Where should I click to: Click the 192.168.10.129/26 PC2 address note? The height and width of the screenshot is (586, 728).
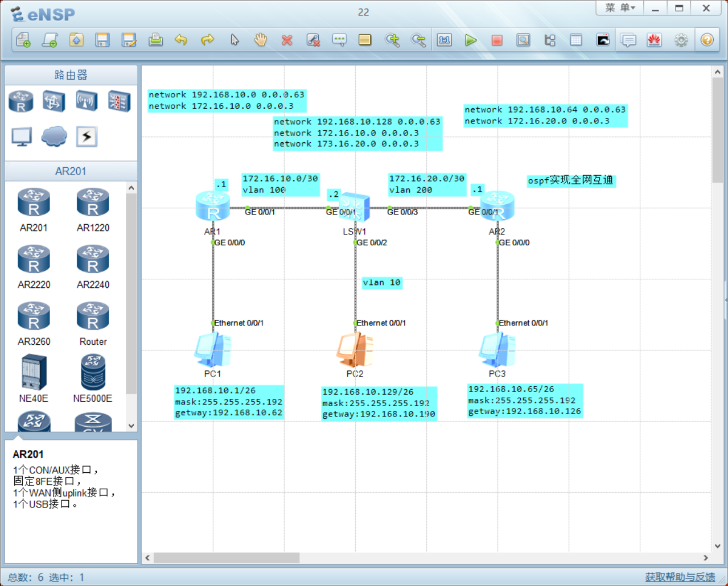point(379,403)
